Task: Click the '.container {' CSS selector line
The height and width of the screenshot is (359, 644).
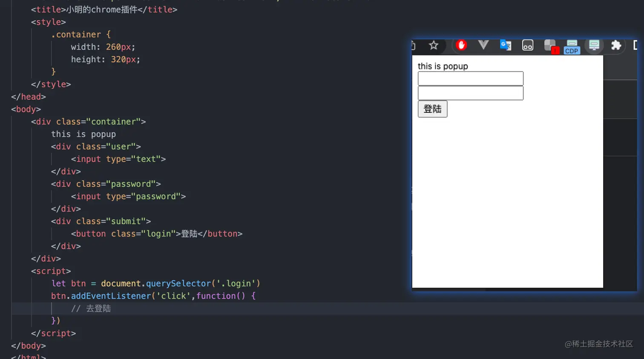Action: pos(81,34)
